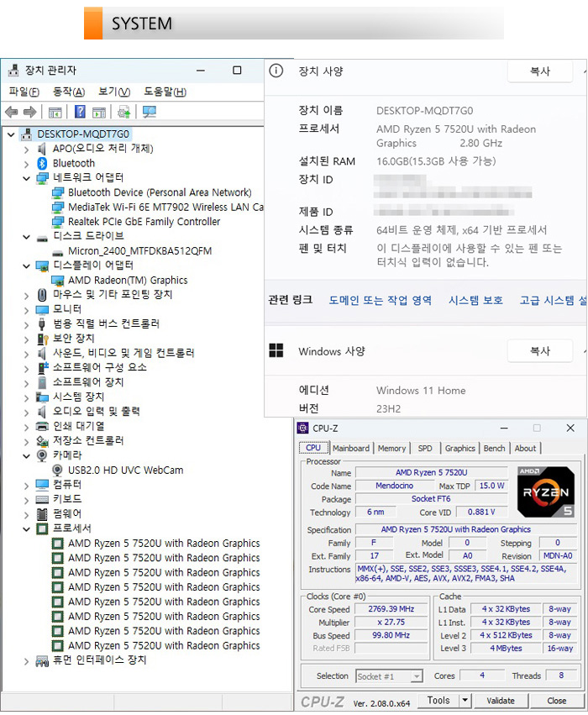Click the 마우스 및 기타 포인팅 장치 mouse icon

(42, 295)
